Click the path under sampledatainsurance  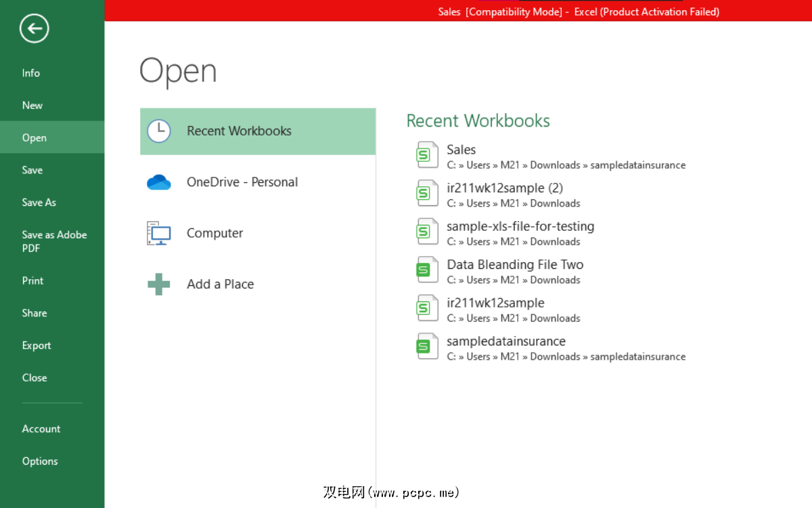(x=566, y=356)
